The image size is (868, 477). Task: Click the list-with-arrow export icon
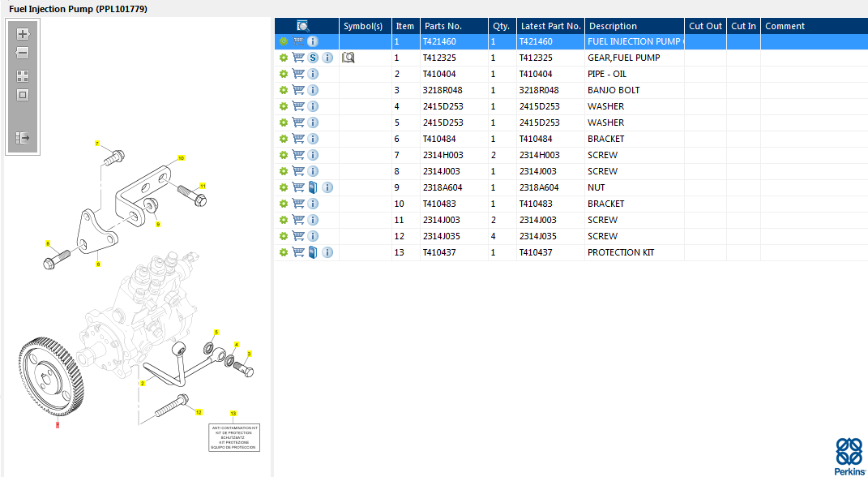click(23, 137)
